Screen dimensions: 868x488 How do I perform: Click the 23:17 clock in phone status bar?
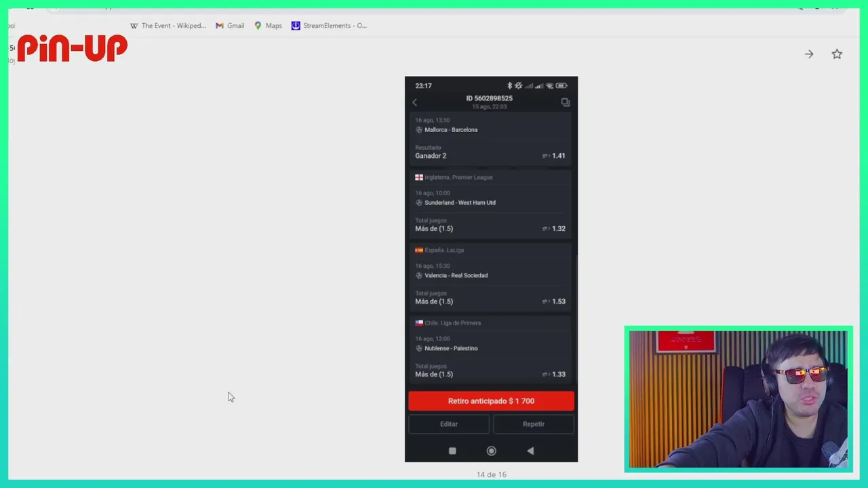coord(424,86)
